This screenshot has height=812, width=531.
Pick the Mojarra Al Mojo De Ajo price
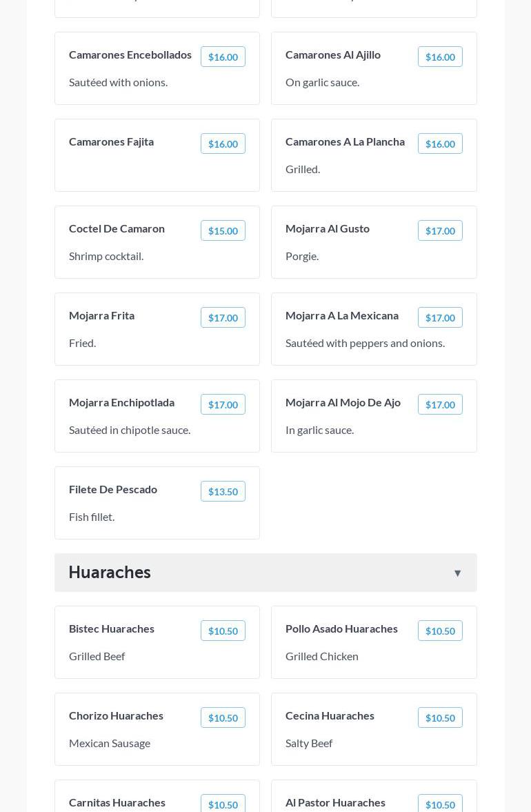(440, 405)
